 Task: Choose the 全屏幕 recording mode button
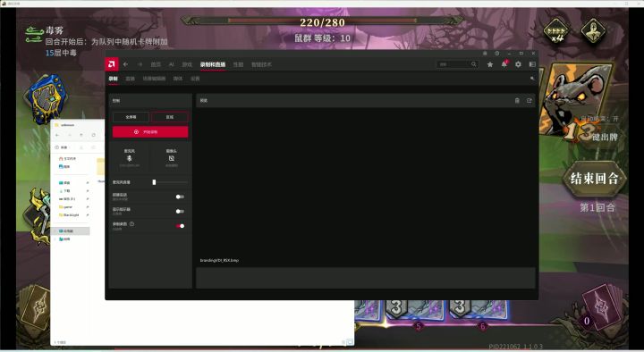tap(131, 117)
